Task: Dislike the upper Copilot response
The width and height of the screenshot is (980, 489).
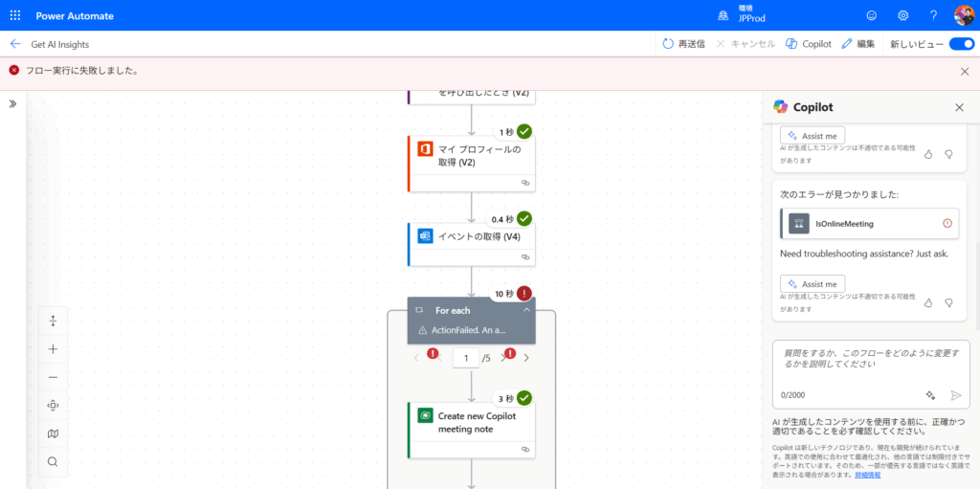Action: point(948,154)
